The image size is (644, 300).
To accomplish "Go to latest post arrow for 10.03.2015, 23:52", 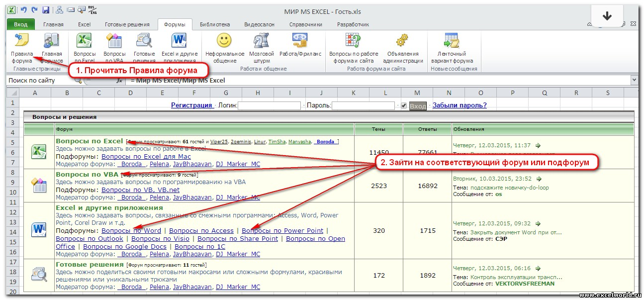I will [x=539, y=179].
